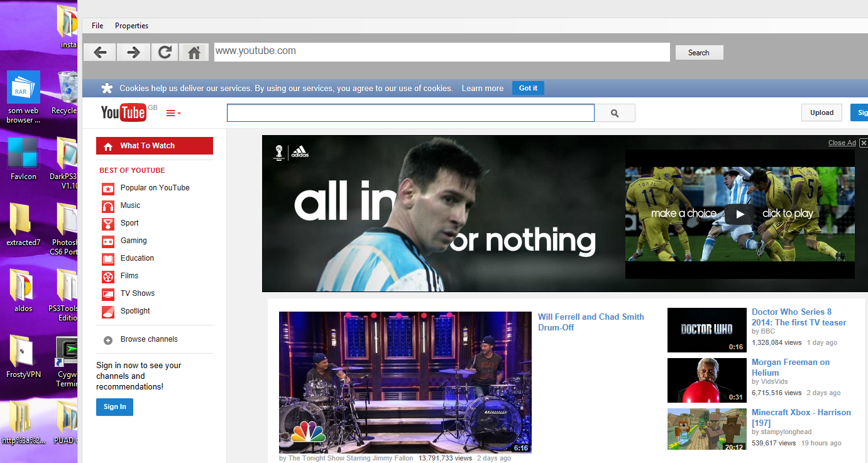Viewport: 868px width, 463px height.
Task: Click the Sport trophy icon
Action: (x=108, y=223)
